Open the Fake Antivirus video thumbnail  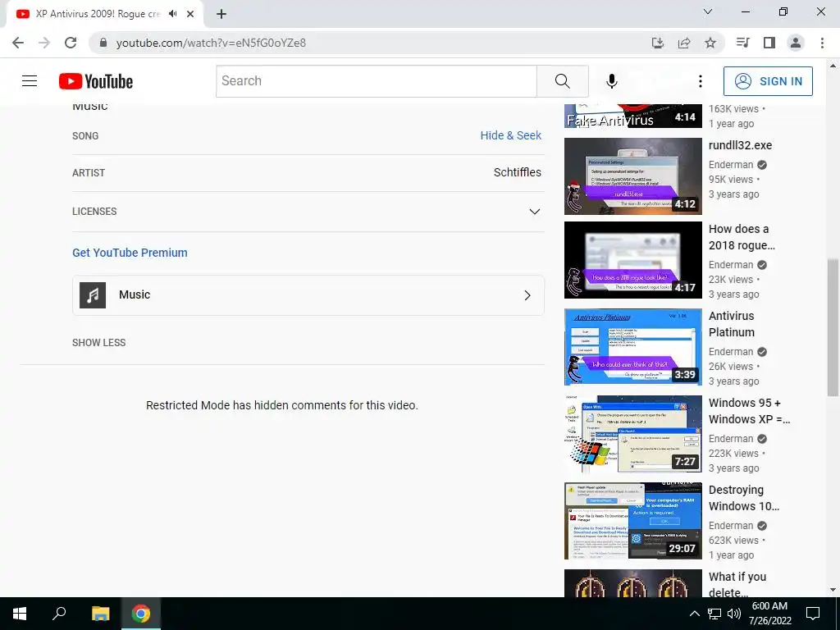(x=632, y=116)
